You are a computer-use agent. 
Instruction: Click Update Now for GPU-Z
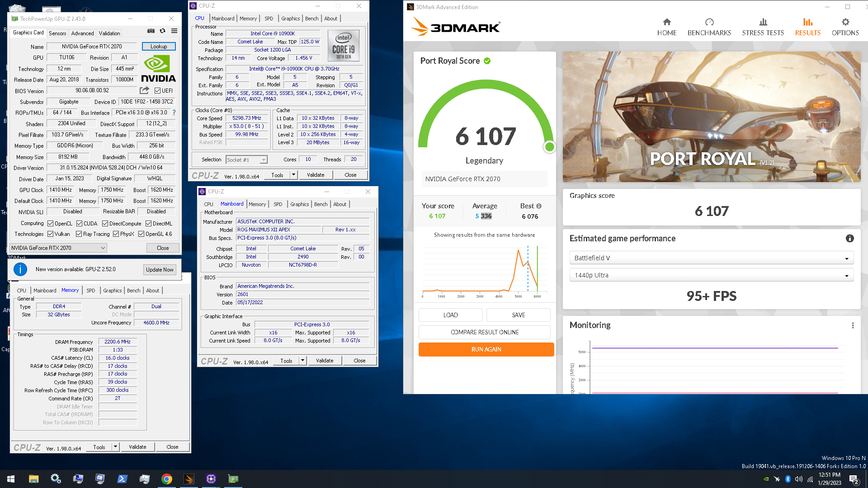(x=160, y=270)
